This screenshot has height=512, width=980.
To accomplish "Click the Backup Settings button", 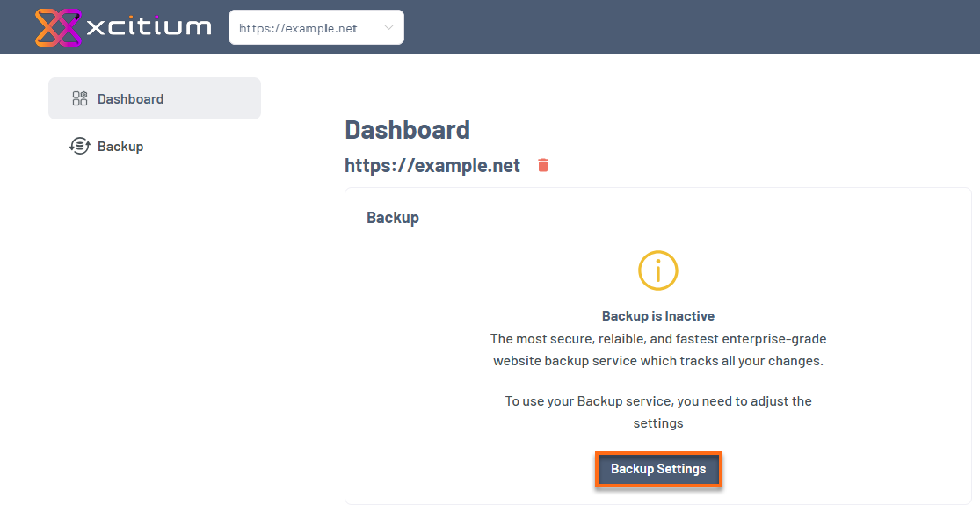I will [658, 470].
